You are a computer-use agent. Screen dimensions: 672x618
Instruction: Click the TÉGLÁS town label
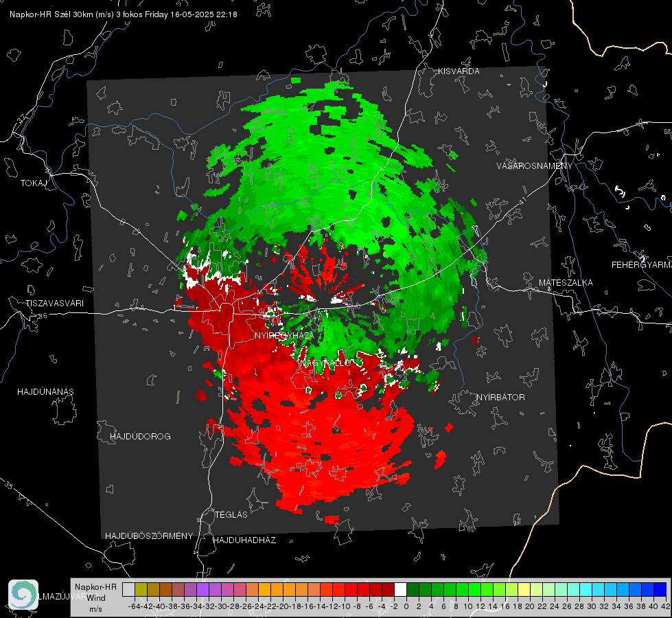(x=231, y=514)
